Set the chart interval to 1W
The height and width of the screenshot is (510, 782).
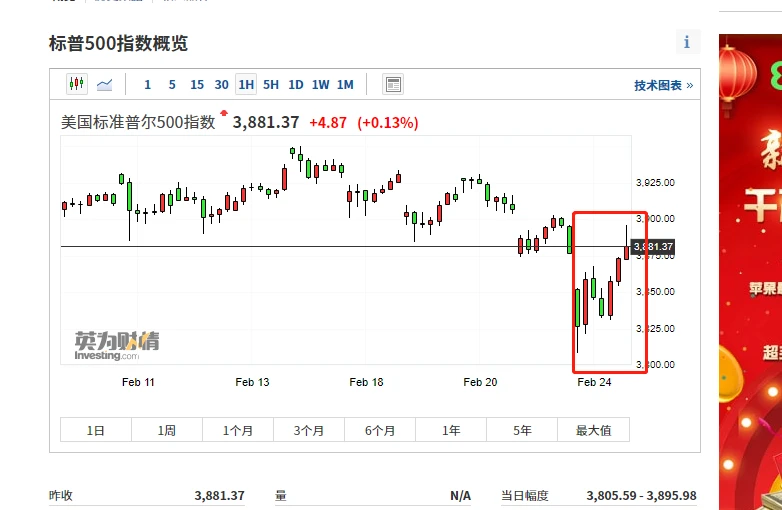pyautogui.click(x=320, y=85)
